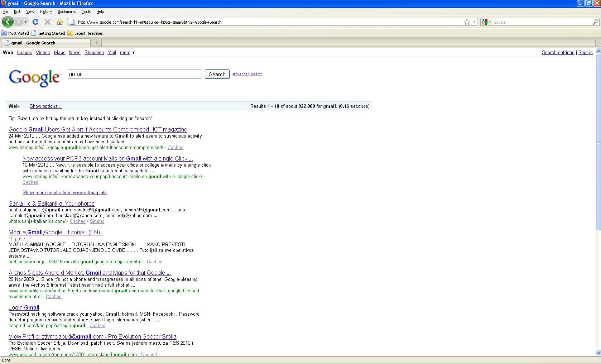Open Similar pages for photo.sanja-balkanika.com

point(97,221)
